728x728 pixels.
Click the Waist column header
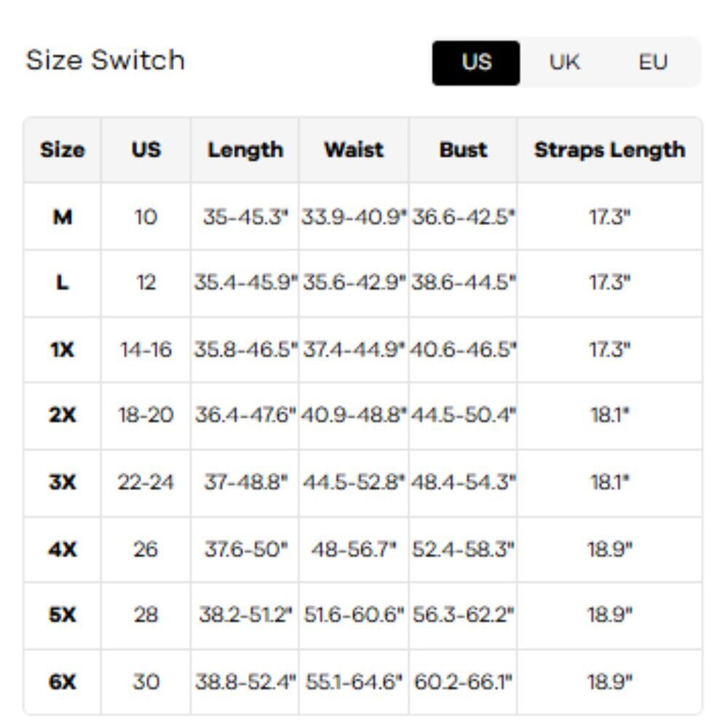[354, 150]
